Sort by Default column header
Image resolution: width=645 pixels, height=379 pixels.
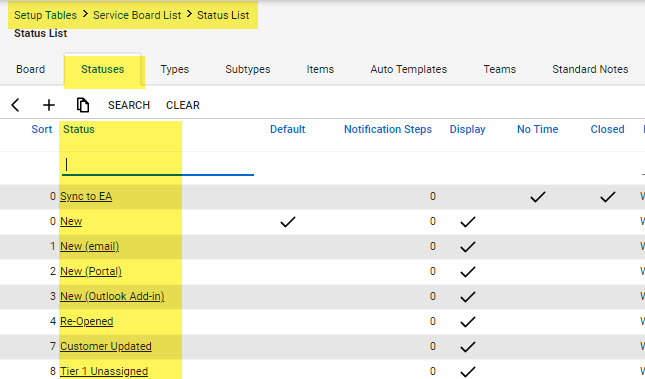[287, 129]
